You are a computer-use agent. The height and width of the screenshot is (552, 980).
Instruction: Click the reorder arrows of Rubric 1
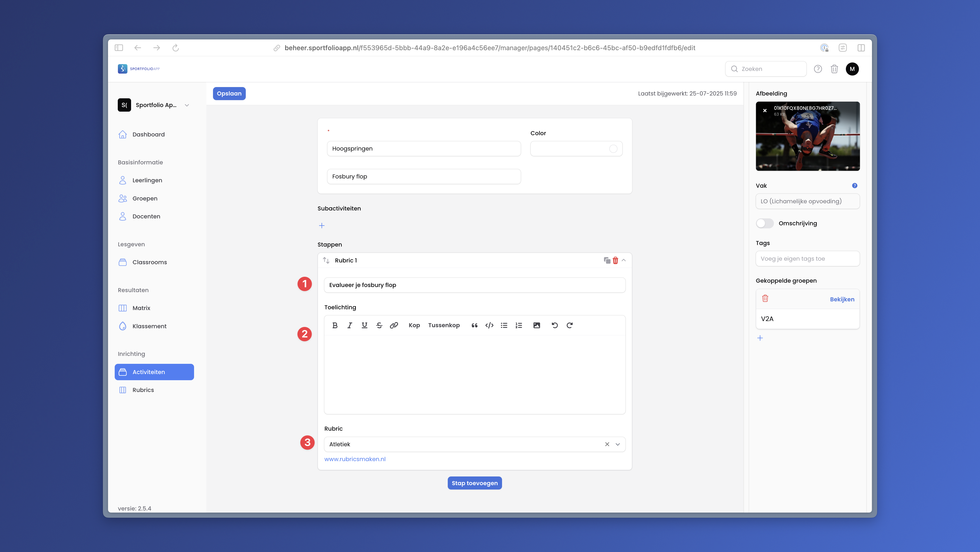tap(326, 260)
